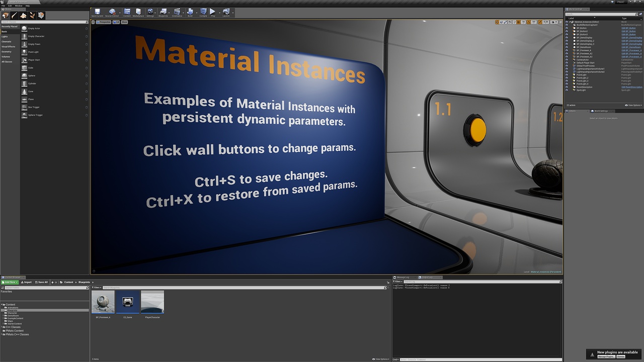Open Add New dropdown in Content Browser
Viewport: 644px width, 362px height.
[x=10, y=282]
